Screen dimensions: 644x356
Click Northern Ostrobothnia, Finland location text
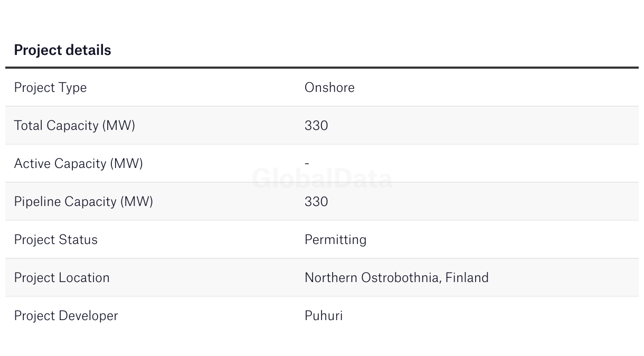(x=396, y=278)
